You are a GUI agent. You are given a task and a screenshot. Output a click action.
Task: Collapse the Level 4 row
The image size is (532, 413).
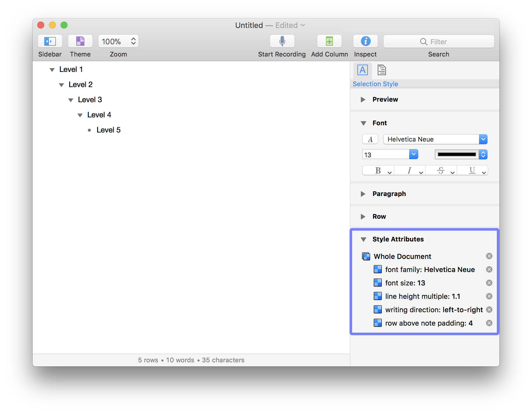click(x=80, y=115)
